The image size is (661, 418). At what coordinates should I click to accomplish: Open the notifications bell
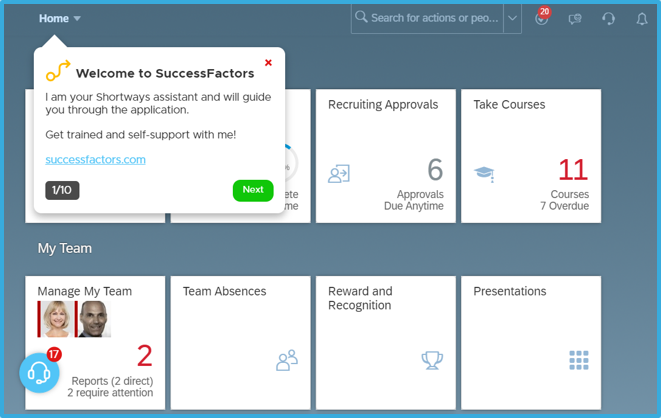(x=642, y=18)
